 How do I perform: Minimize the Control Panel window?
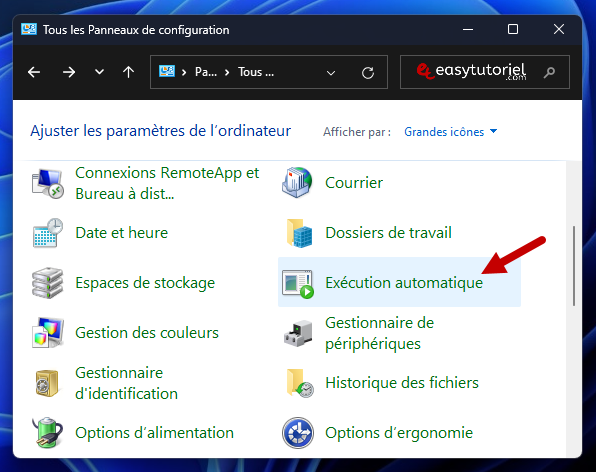pyautogui.click(x=468, y=29)
